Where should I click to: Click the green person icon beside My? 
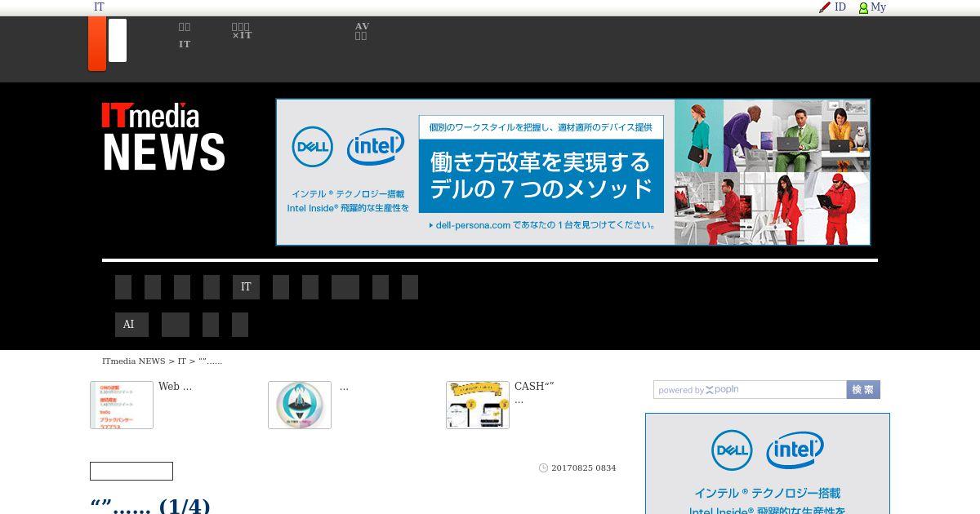[863, 8]
